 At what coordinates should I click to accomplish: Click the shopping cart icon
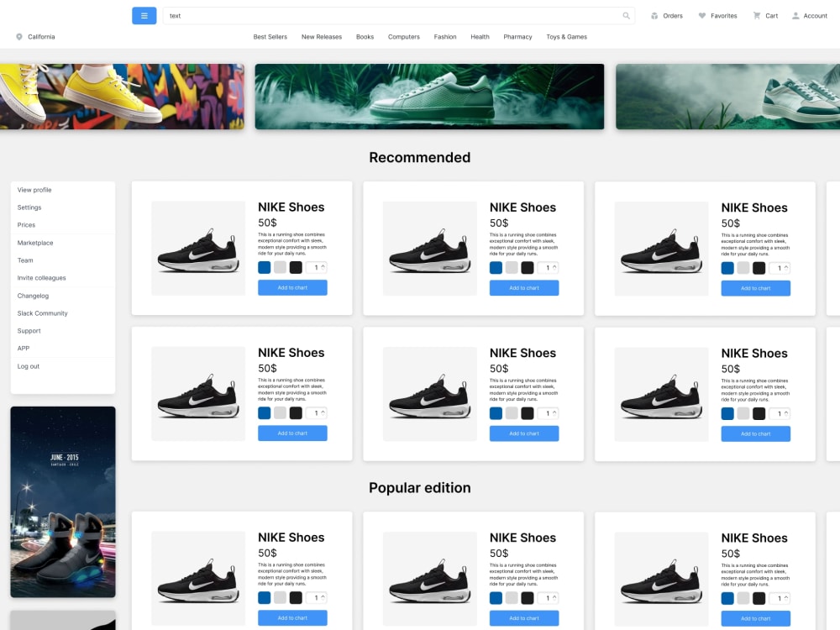click(757, 15)
